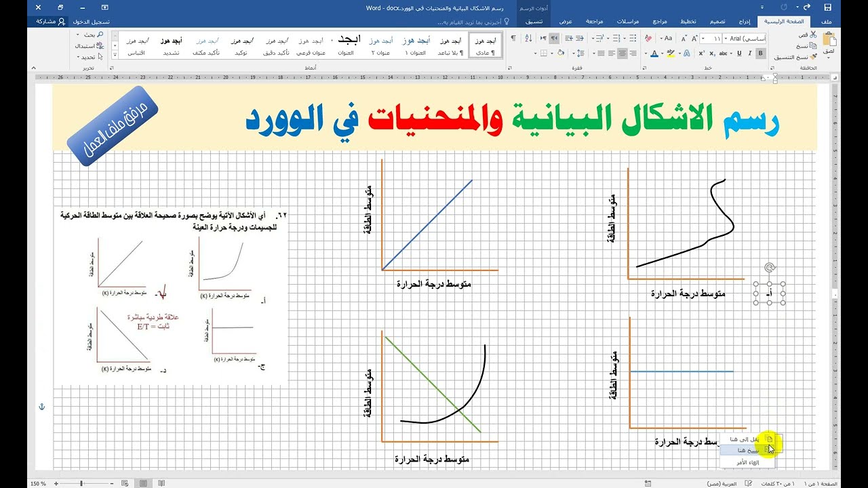Click the Paste clipboard icon

[830, 39]
